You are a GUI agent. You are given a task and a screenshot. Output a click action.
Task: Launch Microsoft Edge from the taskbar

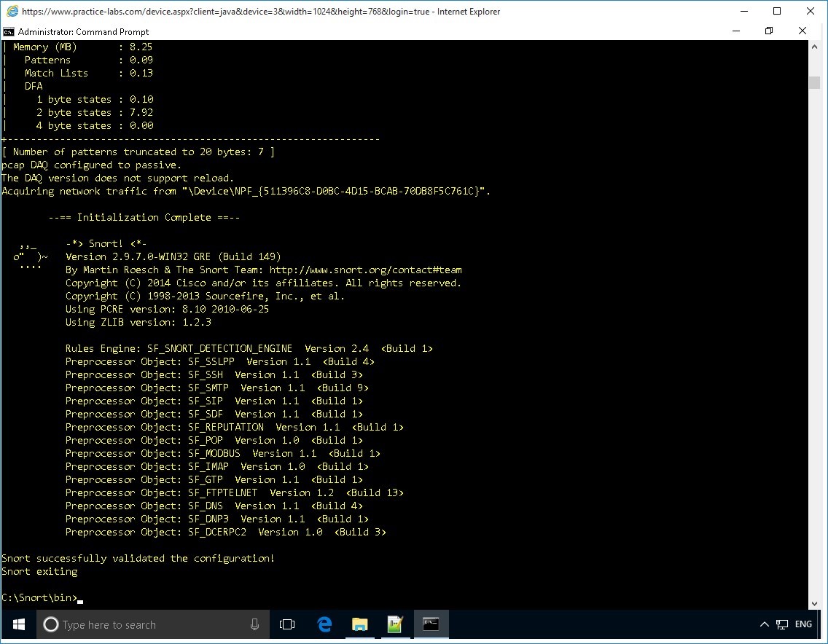click(x=324, y=625)
